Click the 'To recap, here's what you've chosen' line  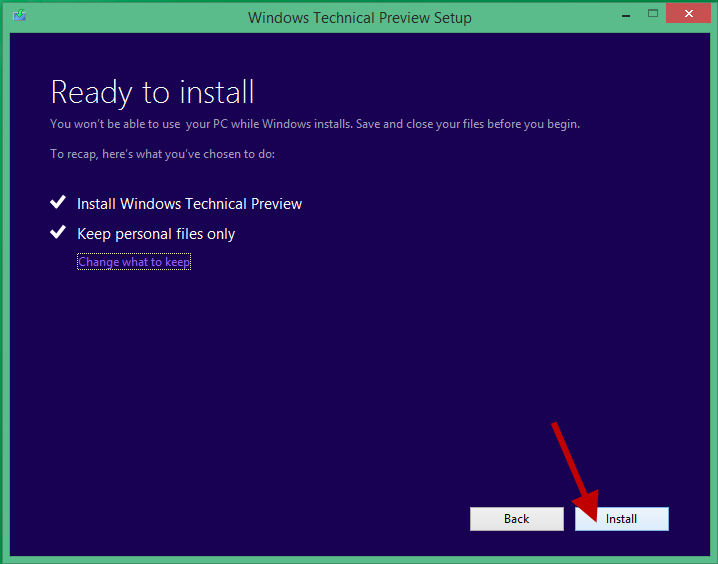(163, 154)
